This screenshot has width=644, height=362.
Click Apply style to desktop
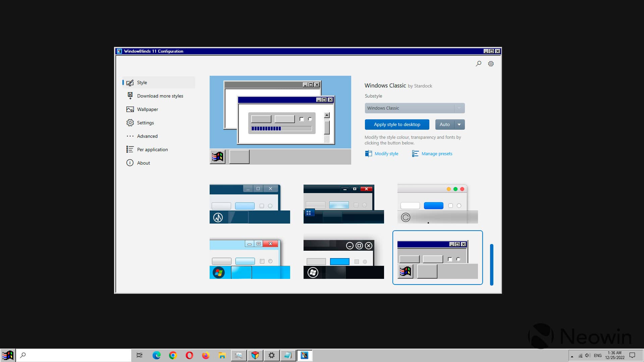point(397,124)
